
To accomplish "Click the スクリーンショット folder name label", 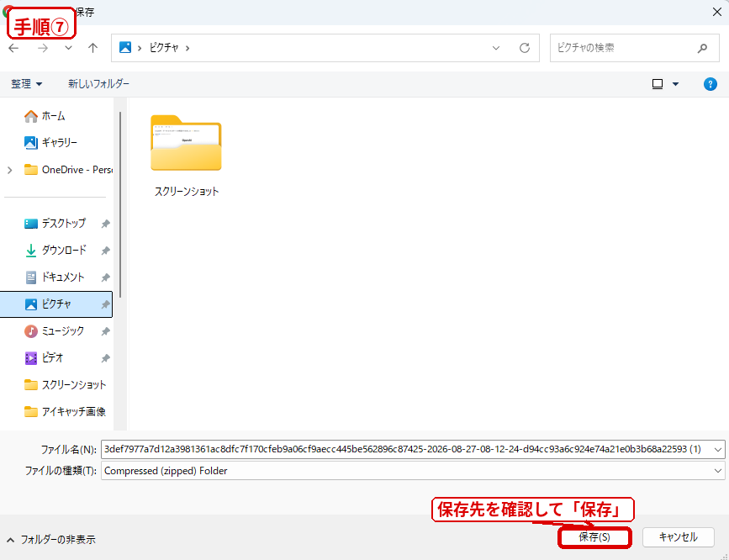I will click(187, 192).
